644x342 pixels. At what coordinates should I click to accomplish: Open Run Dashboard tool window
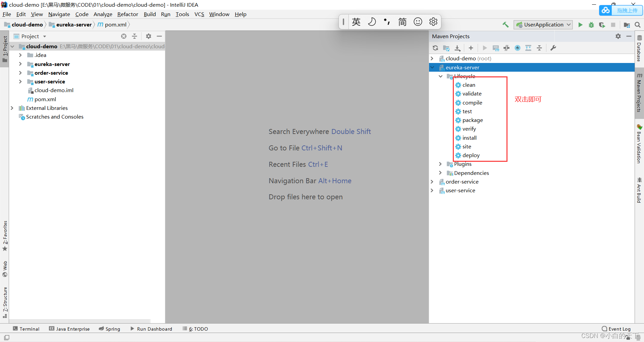(x=151, y=329)
